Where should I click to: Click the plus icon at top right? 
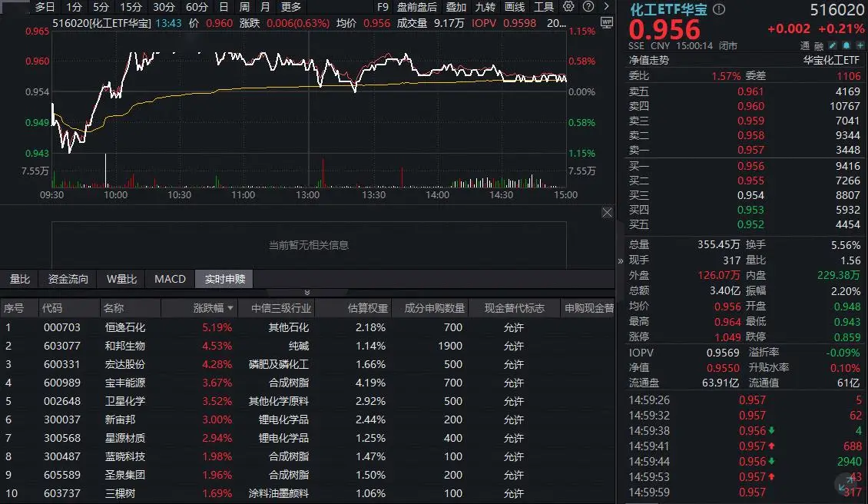pos(860,46)
